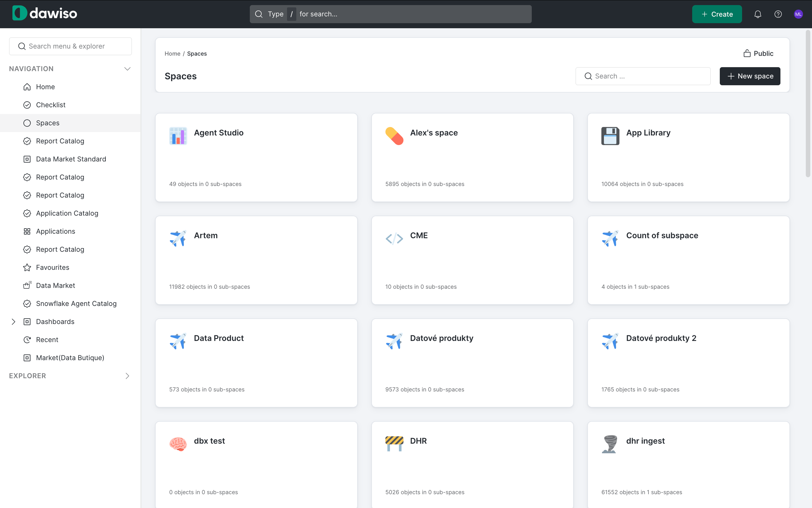Viewport: 812px width, 508px height.
Task: Click the App Library floppy disk icon
Action: coord(610,136)
